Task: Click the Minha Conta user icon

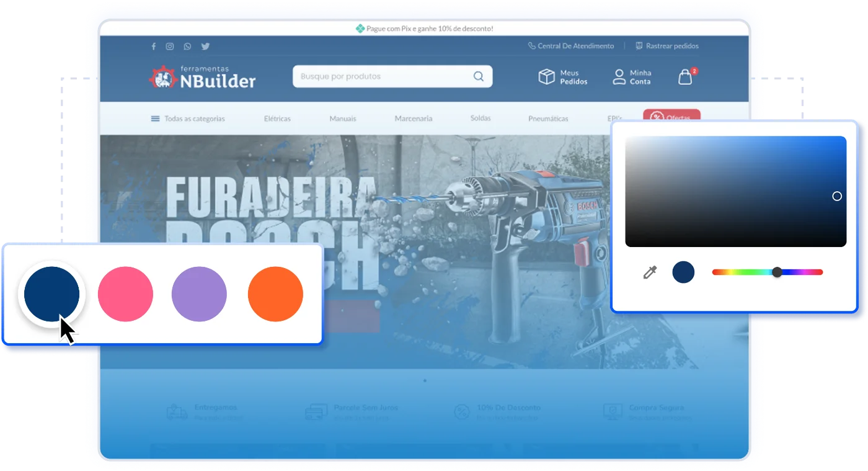Action: click(x=619, y=77)
